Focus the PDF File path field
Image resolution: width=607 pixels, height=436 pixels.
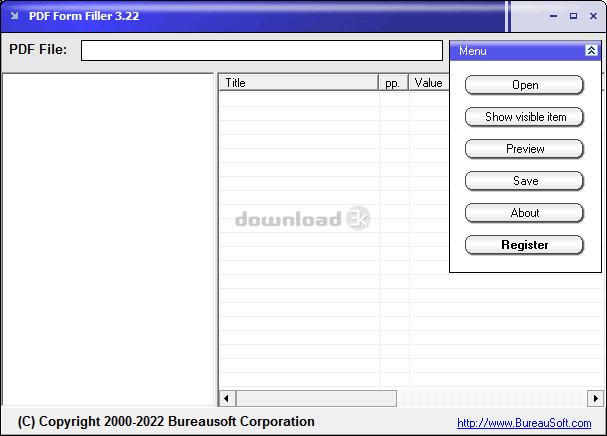click(261, 50)
